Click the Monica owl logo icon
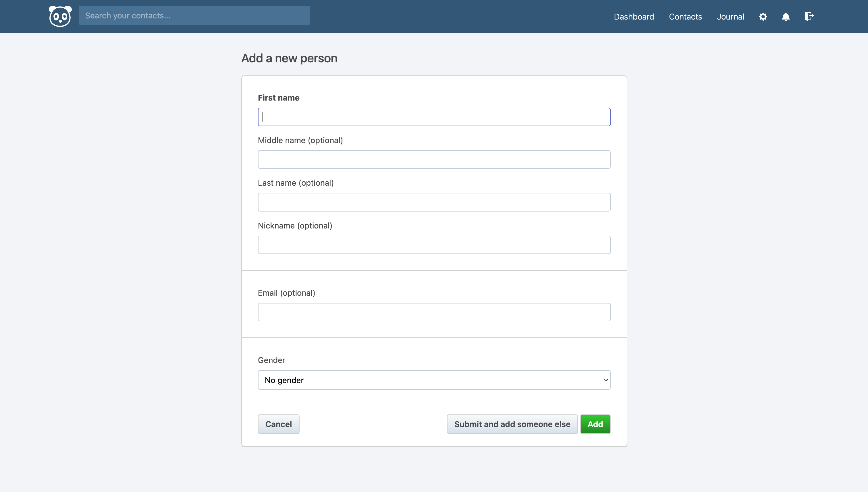The height and width of the screenshot is (492, 868). pyautogui.click(x=60, y=16)
